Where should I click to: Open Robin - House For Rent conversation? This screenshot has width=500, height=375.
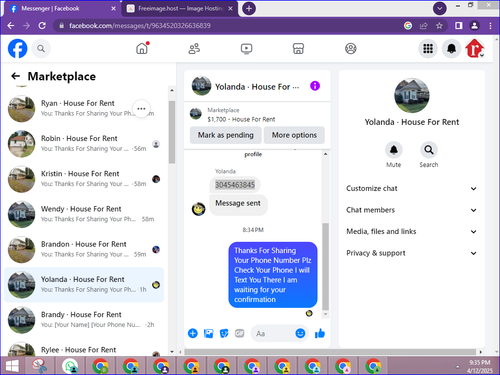tap(84, 144)
